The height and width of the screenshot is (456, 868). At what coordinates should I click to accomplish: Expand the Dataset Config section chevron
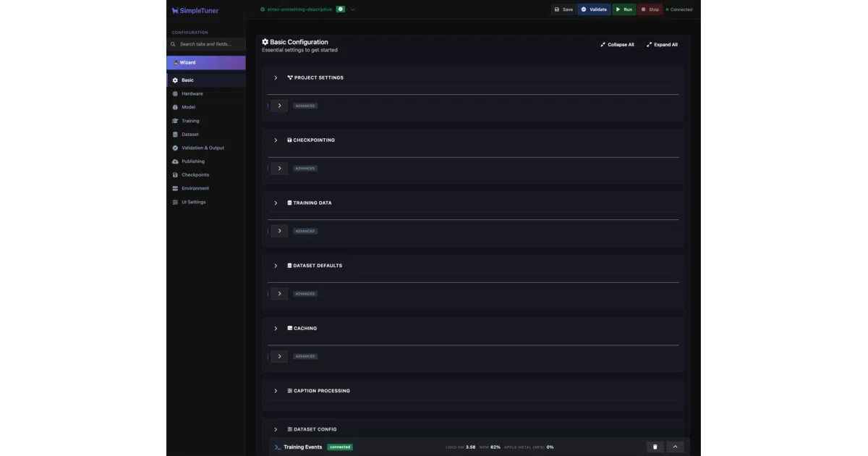[x=276, y=429]
